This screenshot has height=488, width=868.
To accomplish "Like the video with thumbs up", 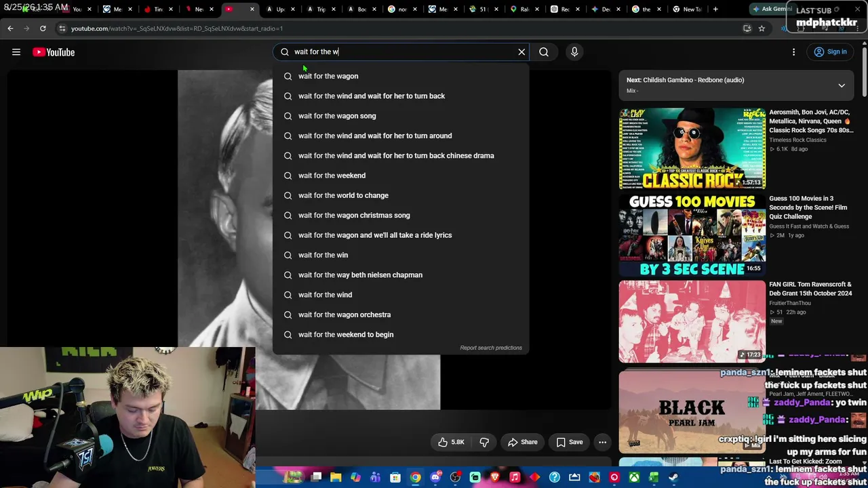I will (x=451, y=443).
